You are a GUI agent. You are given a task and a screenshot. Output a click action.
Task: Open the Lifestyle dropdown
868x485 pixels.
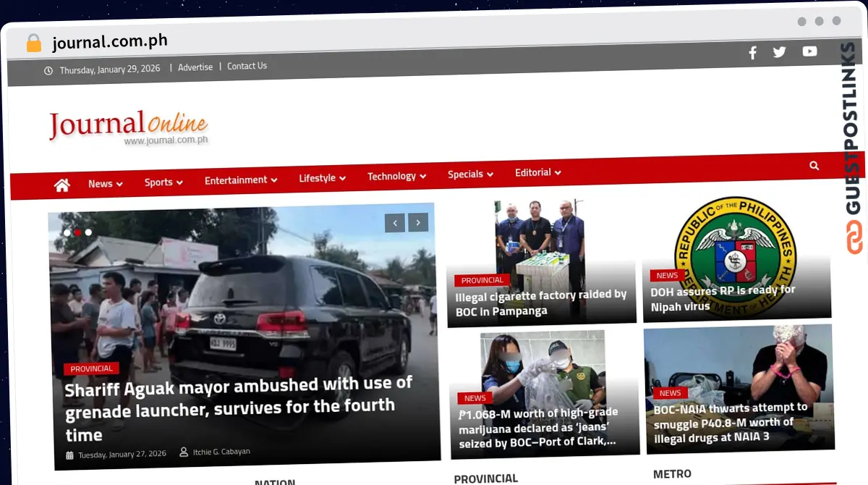point(321,177)
